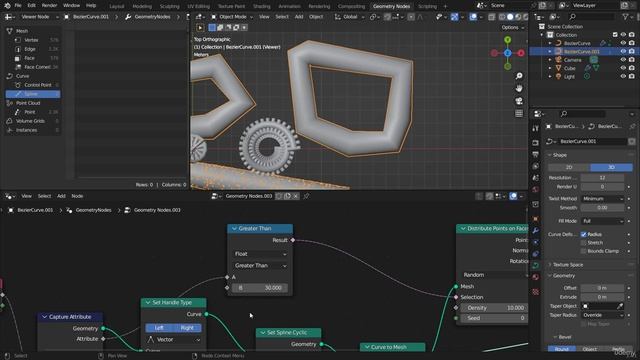Select the 2D shape button
Image resolution: width=640 pixels, height=360 pixels.
click(x=569, y=167)
